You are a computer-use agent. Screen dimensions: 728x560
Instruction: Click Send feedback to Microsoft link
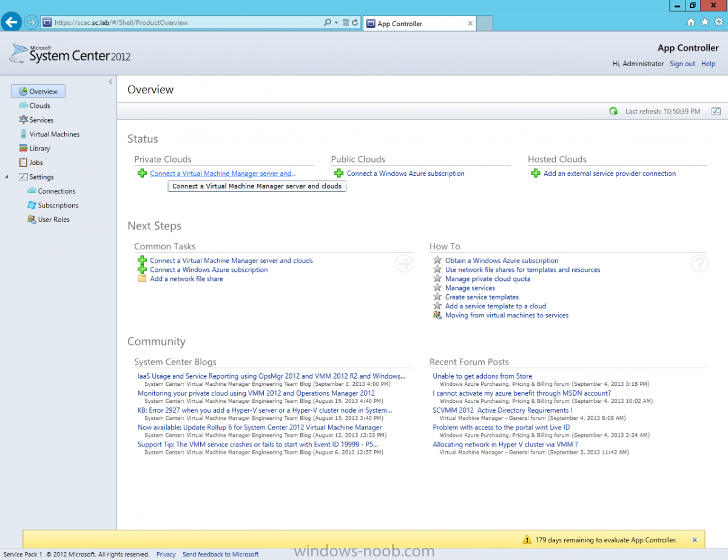220,555
